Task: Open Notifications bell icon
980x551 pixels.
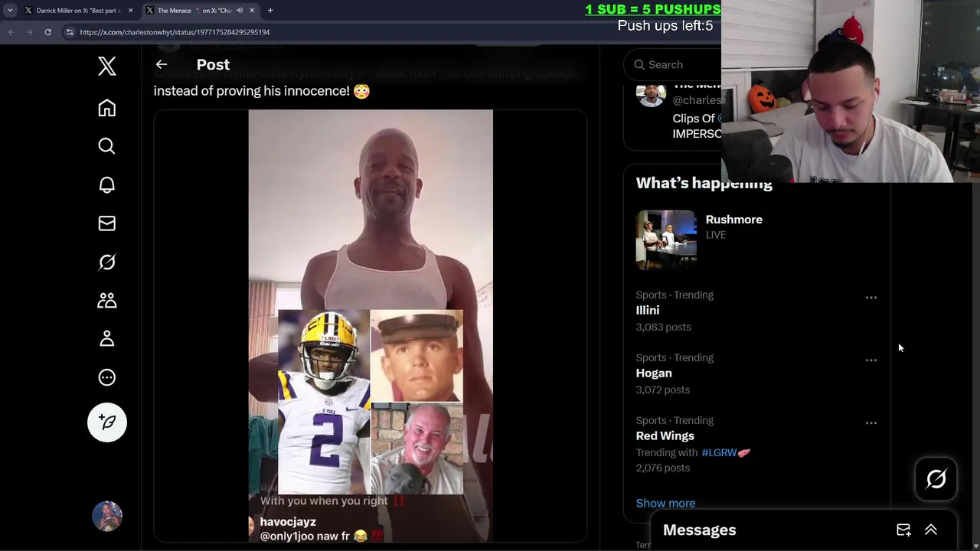Action: click(x=107, y=185)
